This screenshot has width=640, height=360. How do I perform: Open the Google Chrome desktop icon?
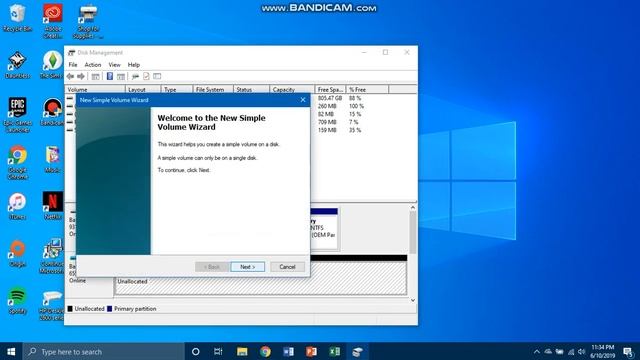click(17, 162)
